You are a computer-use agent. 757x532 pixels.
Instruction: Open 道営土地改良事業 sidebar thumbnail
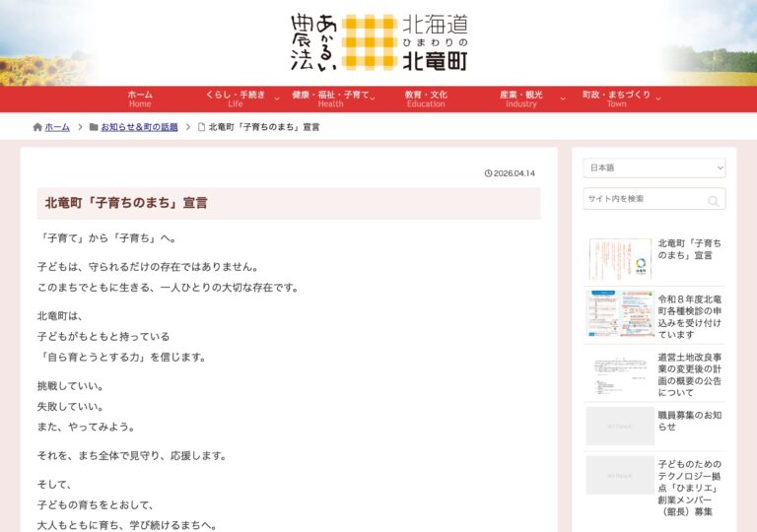pos(620,373)
